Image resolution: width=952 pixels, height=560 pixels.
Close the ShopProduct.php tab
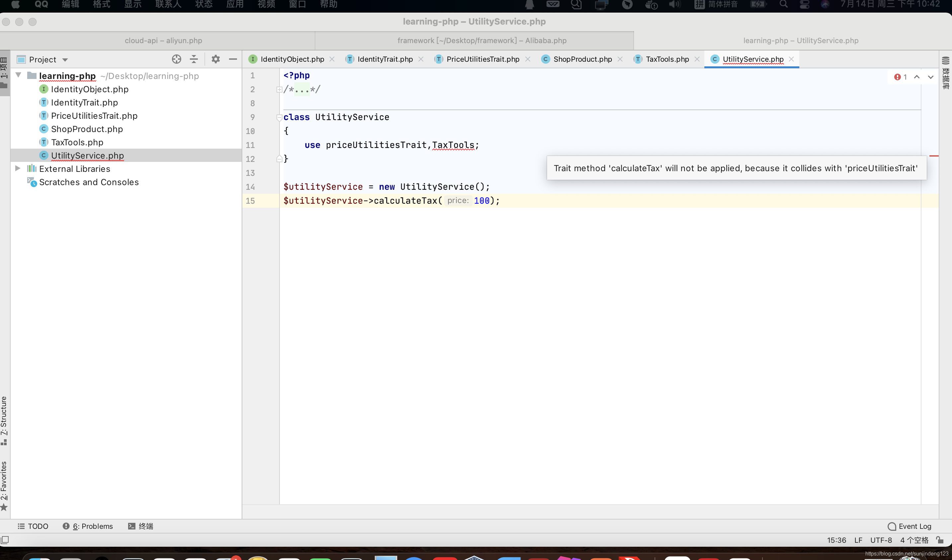point(620,59)
